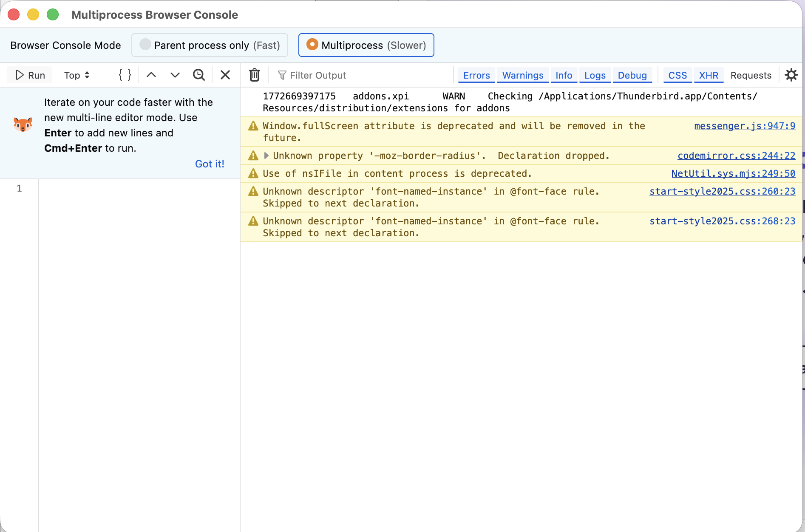Click the Got it! link
Viewport: 805px width, 532px height.
[210, 164]
